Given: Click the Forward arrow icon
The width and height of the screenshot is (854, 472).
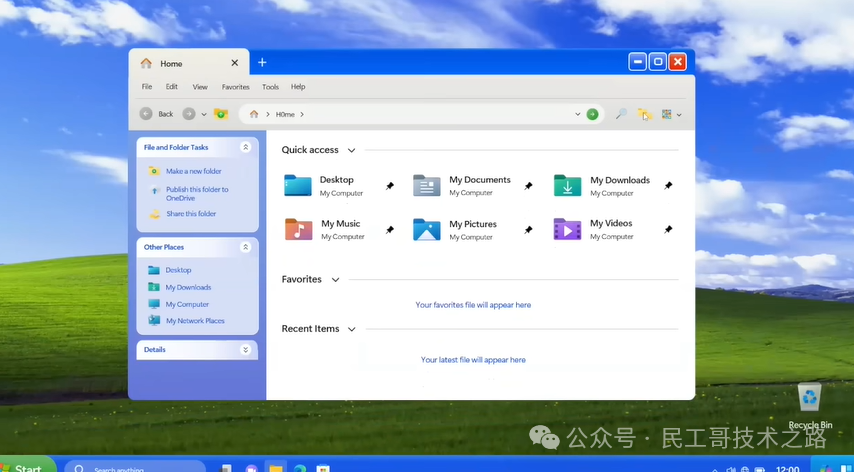Looking at the screenshot, I should 188,114.
